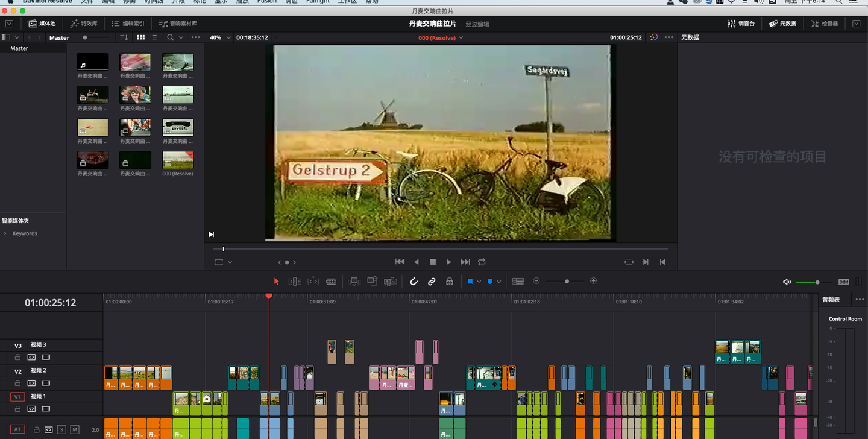Toggle loop playback
868x439 pixels.
(x=482, y=262)
